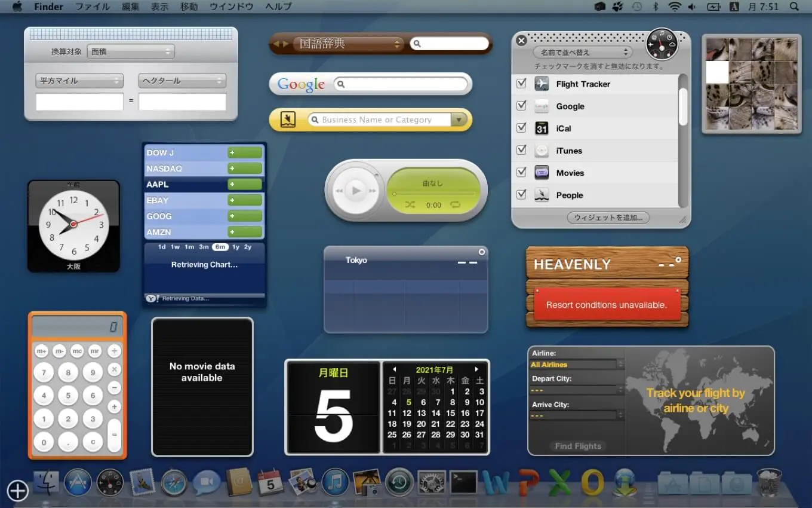Open the Trash in the dock
The width and height of the screenshot is (812, 508).
pos(769,482)
